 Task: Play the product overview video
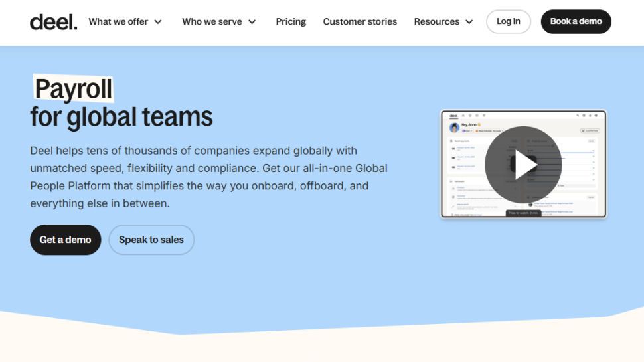(x=523, y=164)
